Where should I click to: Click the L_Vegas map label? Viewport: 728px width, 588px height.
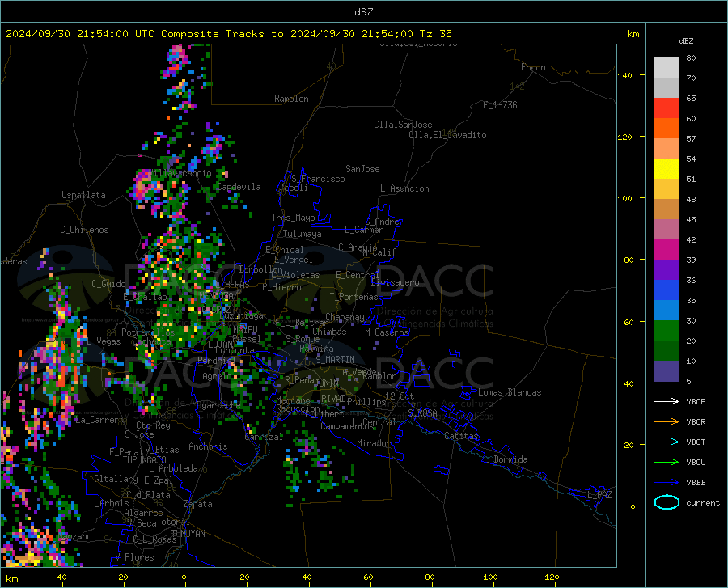pyautogui.click(x=104, y=341)
